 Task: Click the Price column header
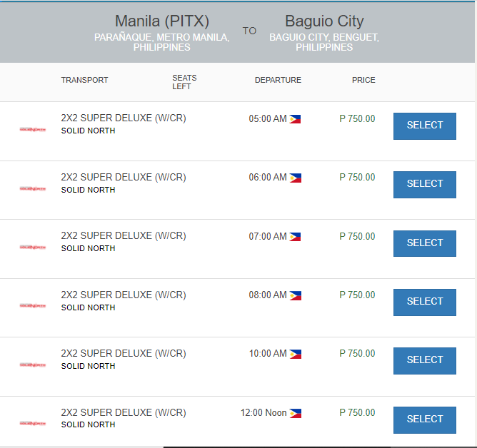(x=363, y=80)
